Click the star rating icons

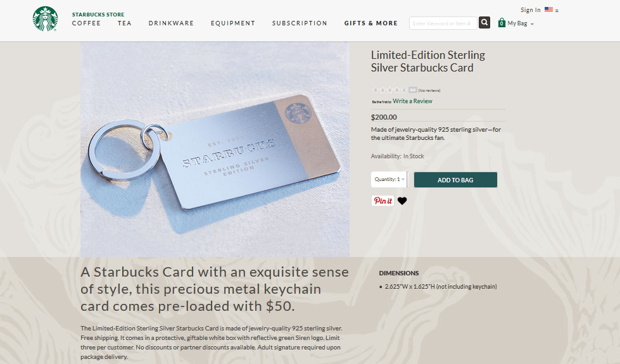tap(389, 90)
